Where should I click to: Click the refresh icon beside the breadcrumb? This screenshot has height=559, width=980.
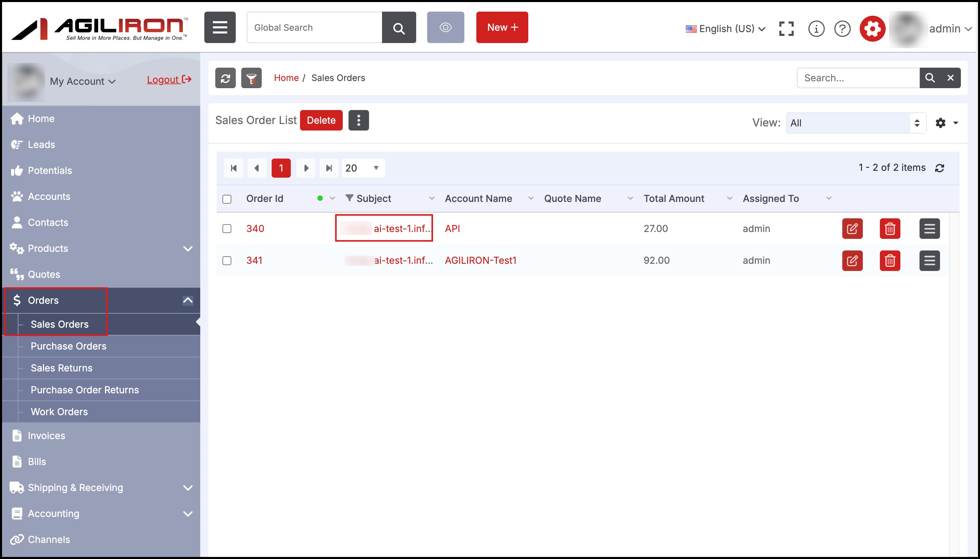225,78
